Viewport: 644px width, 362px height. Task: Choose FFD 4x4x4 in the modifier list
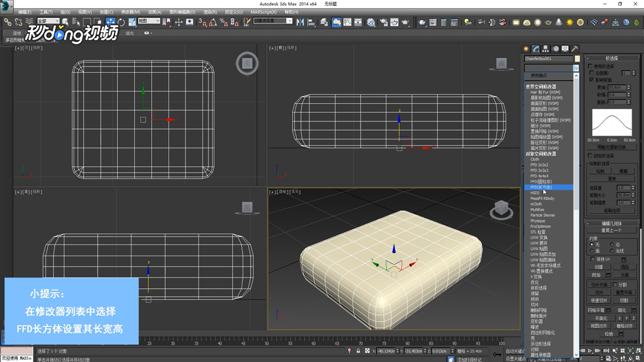pyautogui.click(x=539, y=176)
